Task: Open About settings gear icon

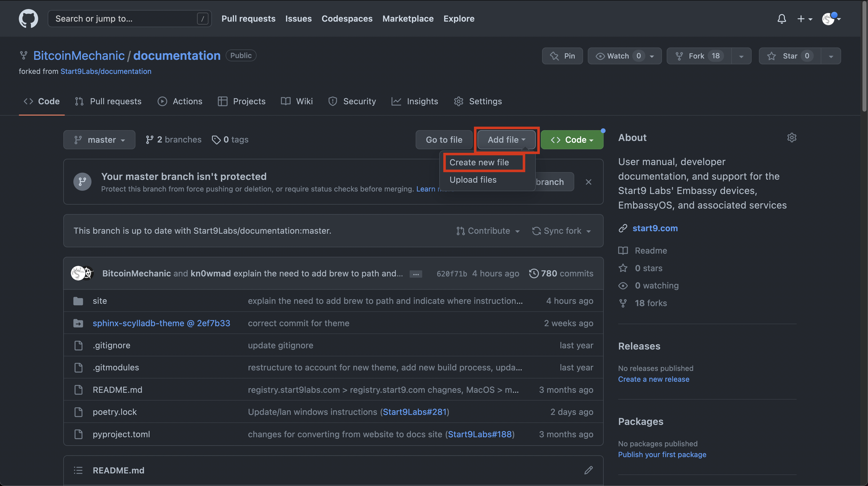Action: pyautogui.click(x=792, y=137)
